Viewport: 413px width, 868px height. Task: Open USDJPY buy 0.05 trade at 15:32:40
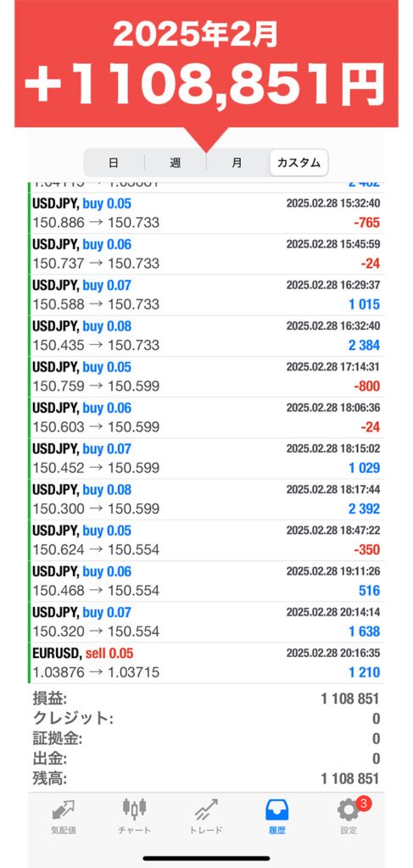tap(206, 213)
